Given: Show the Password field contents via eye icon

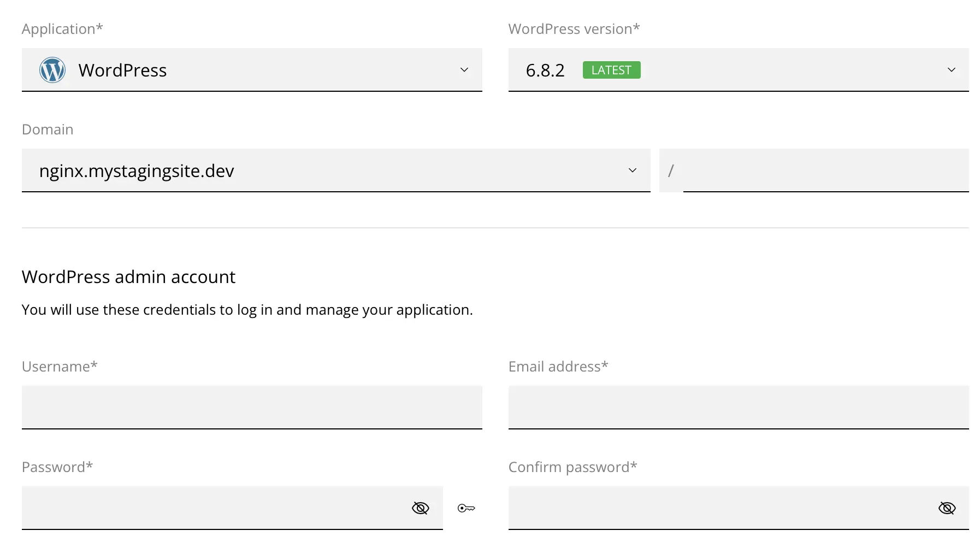Looking at the screenshot, I should (x=420, y=508).
